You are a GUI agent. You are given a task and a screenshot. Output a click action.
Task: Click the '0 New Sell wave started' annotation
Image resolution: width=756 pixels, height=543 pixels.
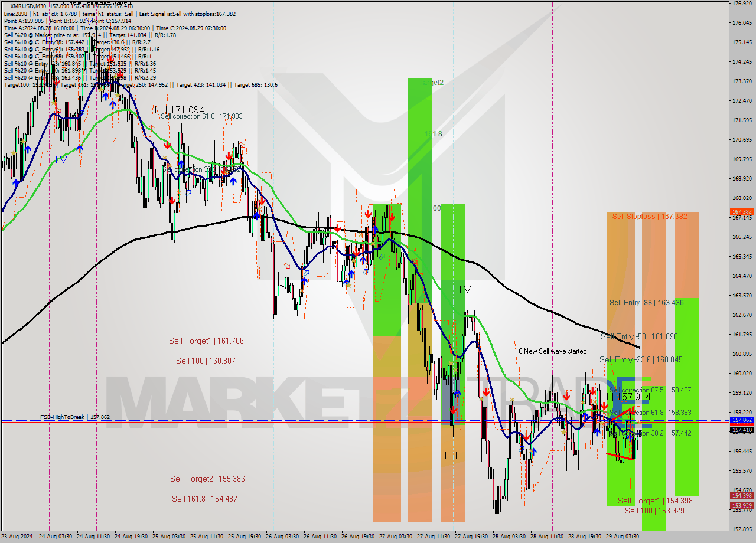[553, 351]
